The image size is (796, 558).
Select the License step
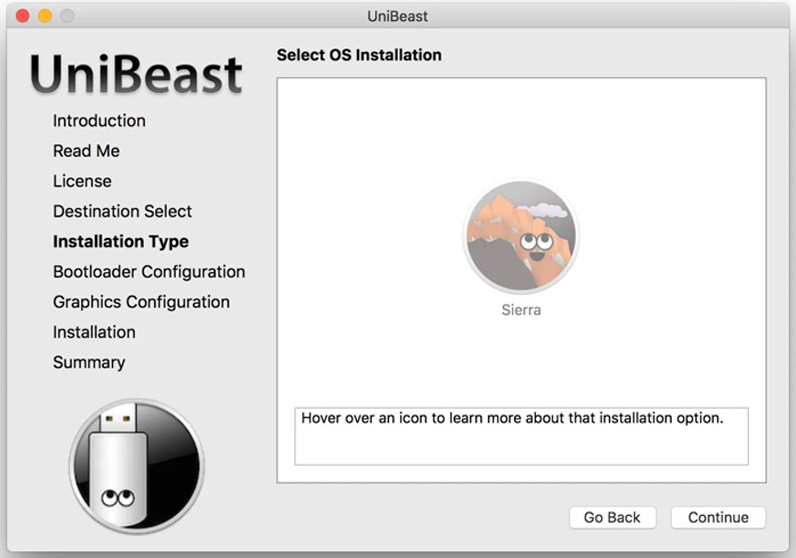82,181
